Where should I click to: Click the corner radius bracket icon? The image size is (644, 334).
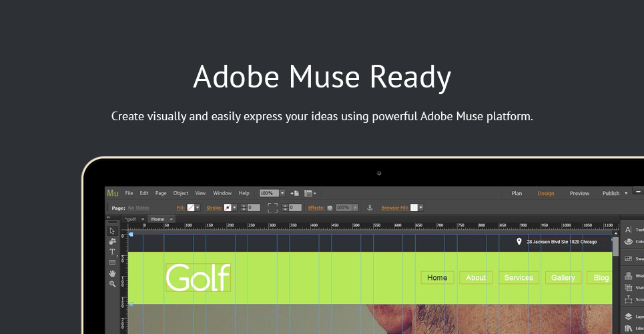tap(272, 208)
